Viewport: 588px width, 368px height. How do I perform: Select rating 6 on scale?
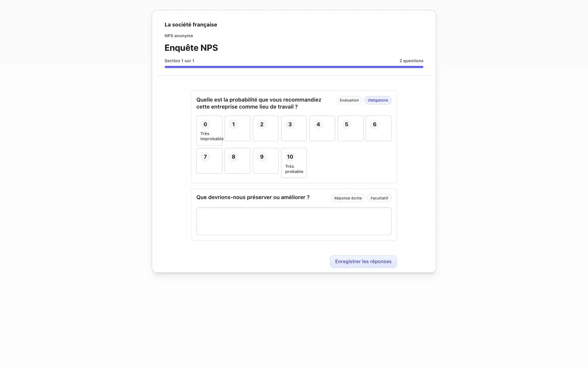coord(379,128)
